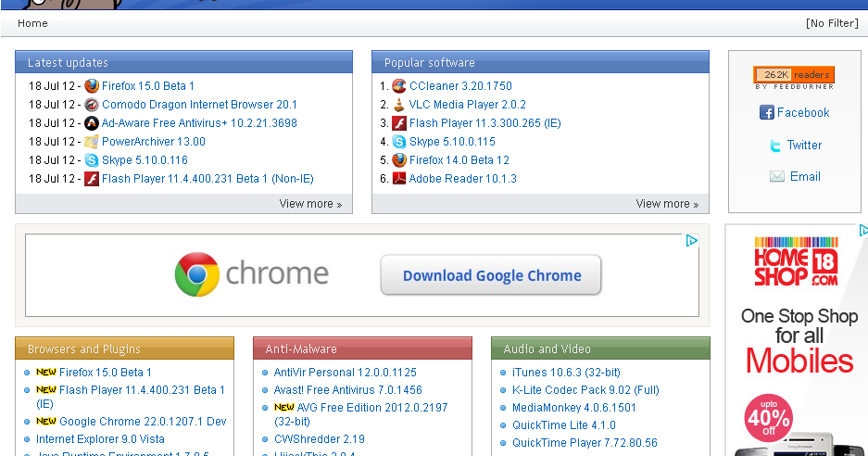Click the FeedBurner 262K readers badge

[x=794, y=74]
